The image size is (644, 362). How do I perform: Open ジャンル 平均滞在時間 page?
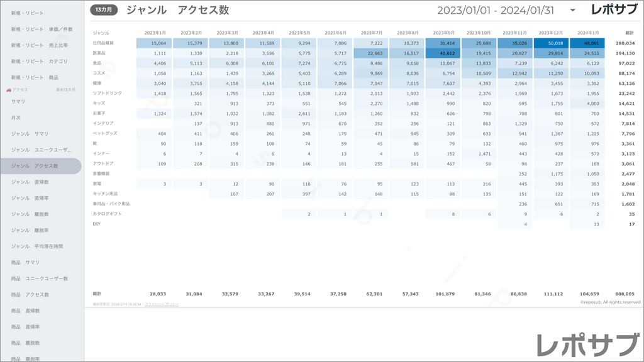pos(37,246)
